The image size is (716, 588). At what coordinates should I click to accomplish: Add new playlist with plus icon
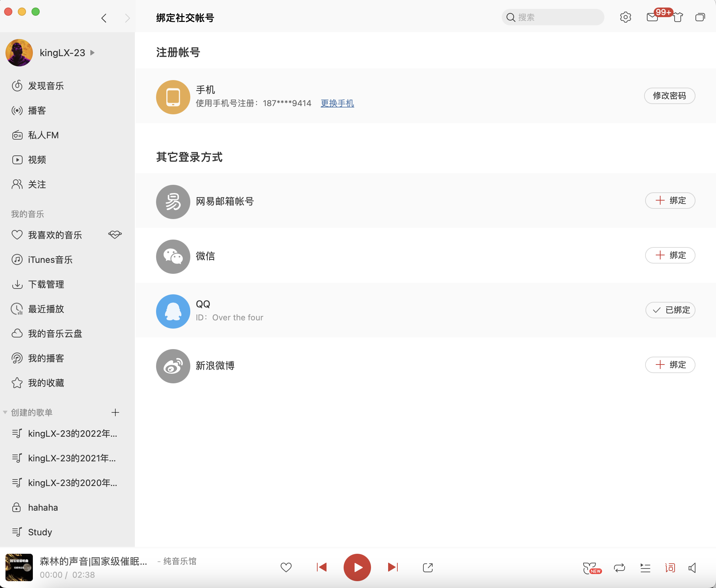(x=115, y=412)
